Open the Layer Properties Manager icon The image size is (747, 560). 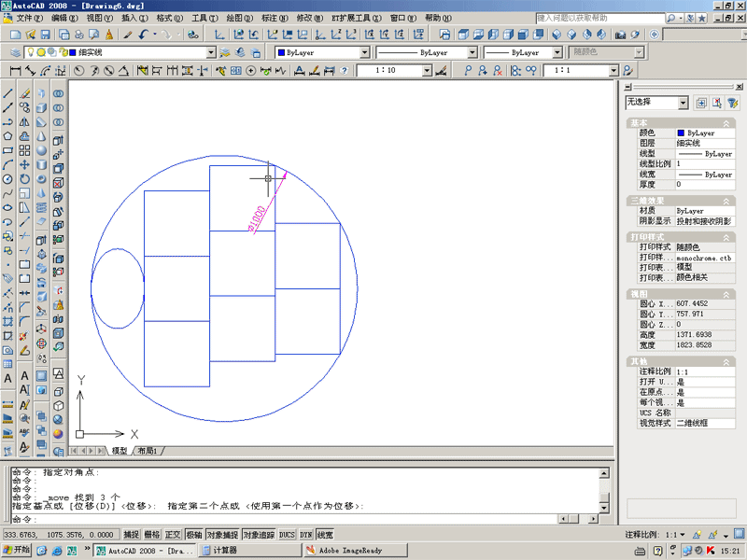point(16,52)
